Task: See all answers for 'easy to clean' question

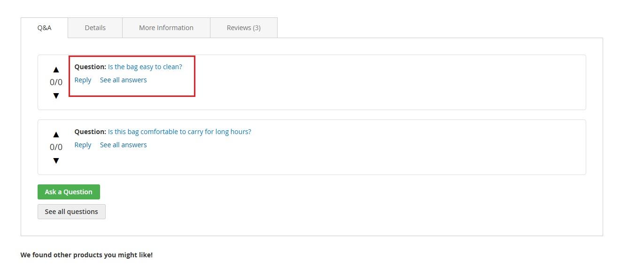Action: [x=123, y=80]
